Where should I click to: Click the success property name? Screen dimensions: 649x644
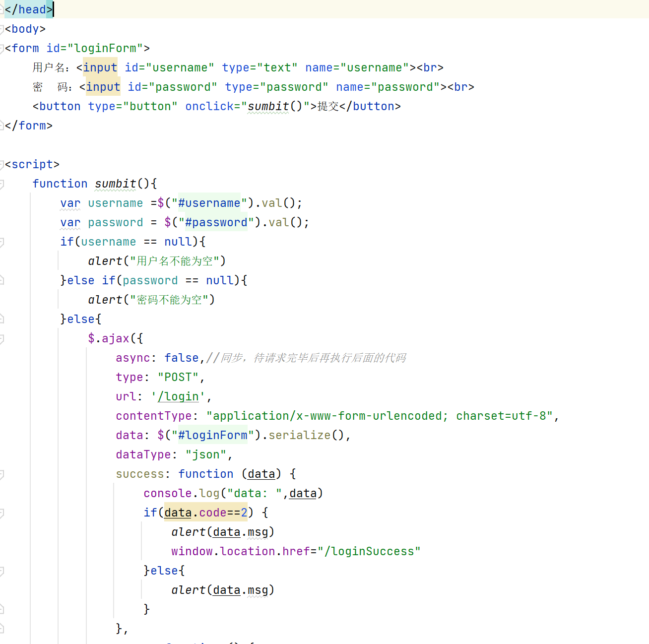140,474
